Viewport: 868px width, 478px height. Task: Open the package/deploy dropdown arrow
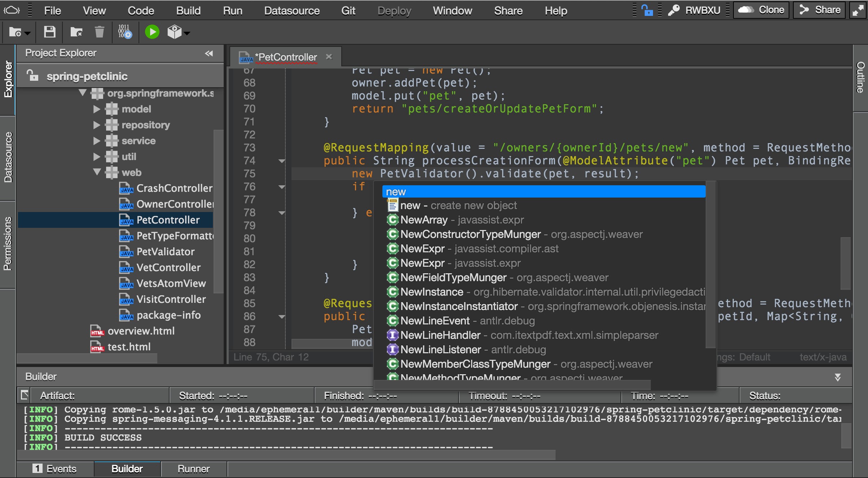coord(186,34)
